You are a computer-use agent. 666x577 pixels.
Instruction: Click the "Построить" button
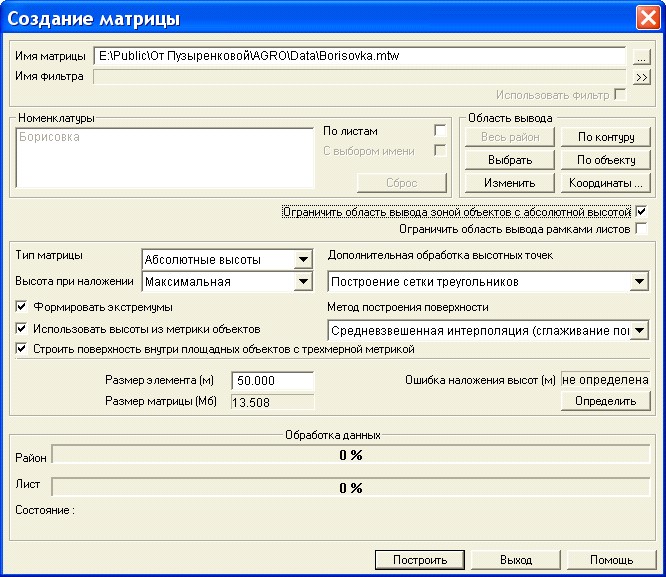419,560
